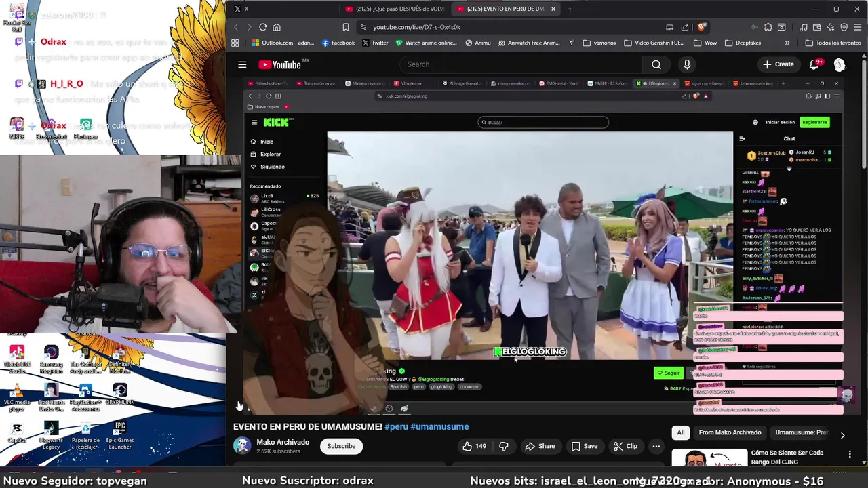
Task: Open PlayStation Accessories desktop shortcut
Action: pos(85,398)
